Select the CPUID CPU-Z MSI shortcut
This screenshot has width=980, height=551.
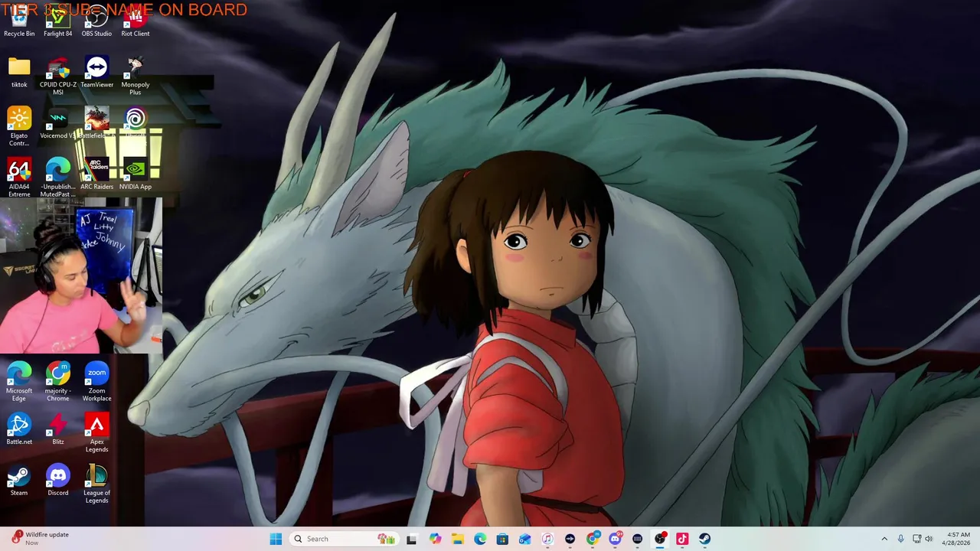(x=58, y=76)
